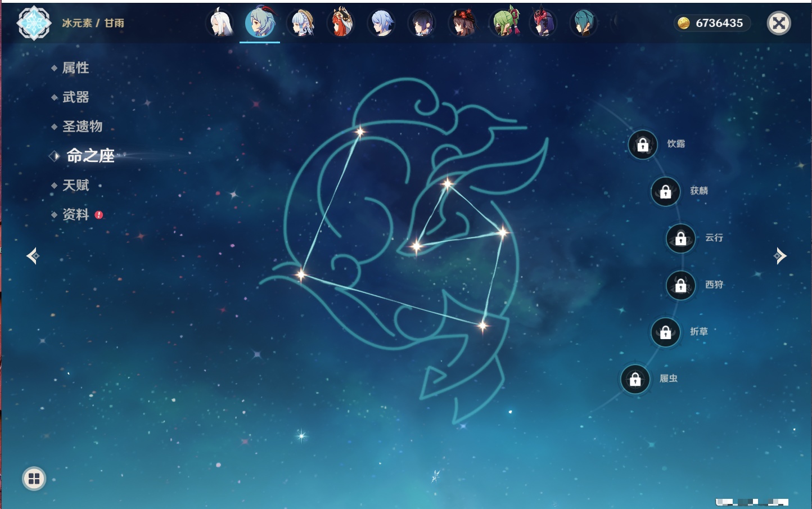The height and width of the screenshot is (509, 812).
Task: Switch to the 命之座 section
Action: 90,156
